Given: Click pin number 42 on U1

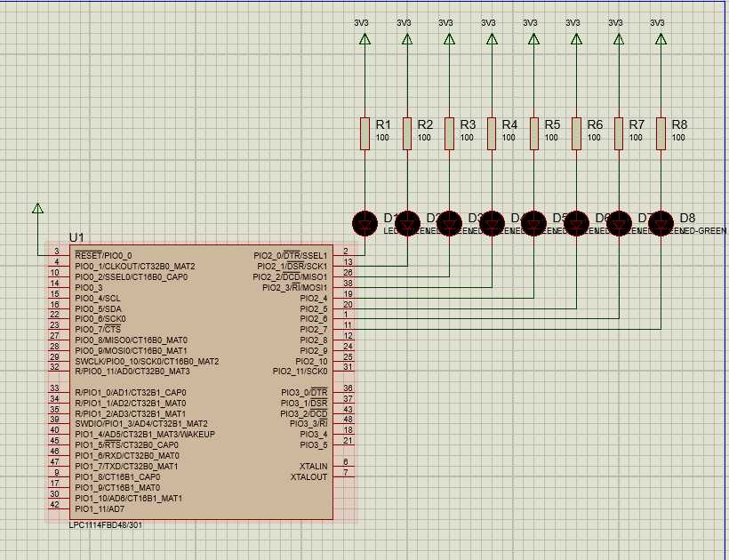Looking at the screenshot, I should click(54, 504).
